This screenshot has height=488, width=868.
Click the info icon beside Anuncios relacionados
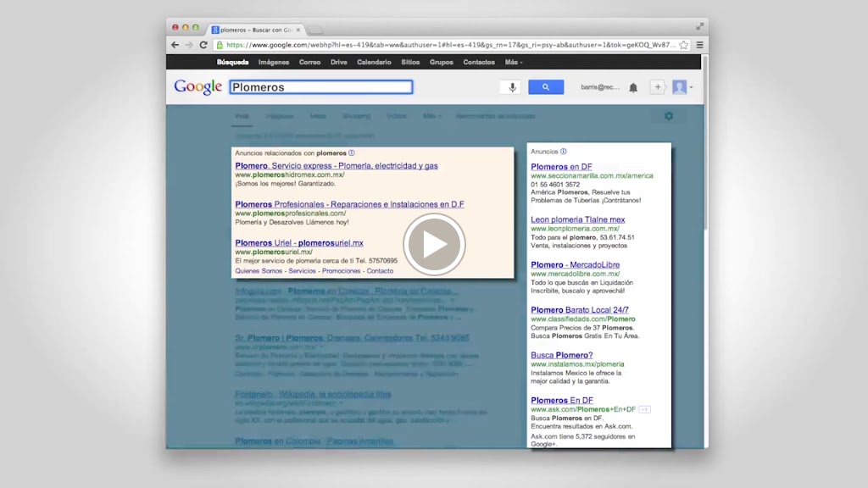point(352,152)
